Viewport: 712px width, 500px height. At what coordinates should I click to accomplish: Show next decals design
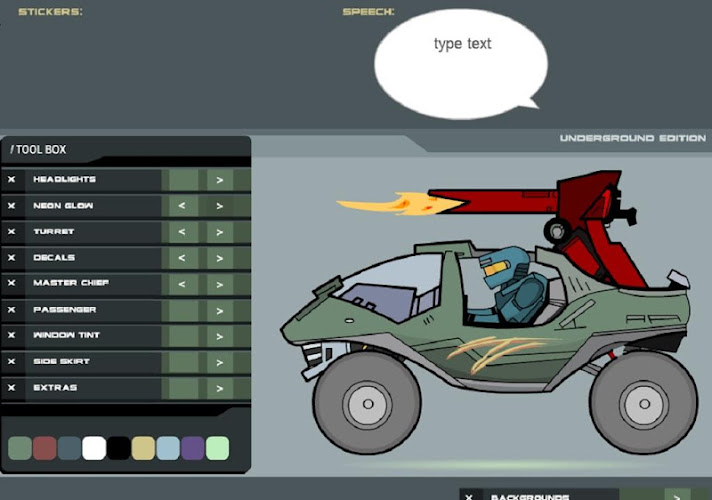[220, 258]
